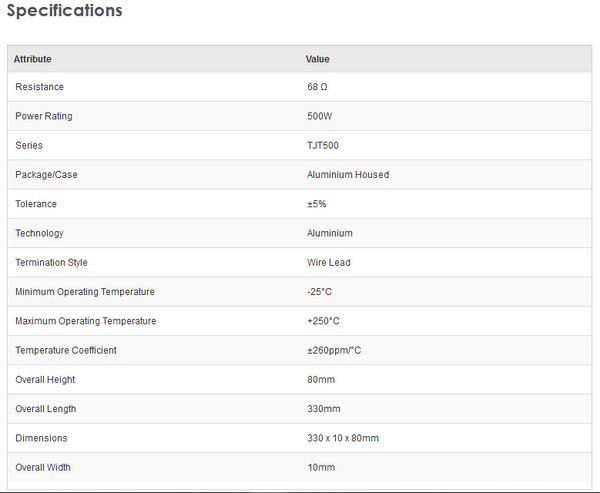
Task: Select the Overall Height attribute label
Action: click(45, 380)
